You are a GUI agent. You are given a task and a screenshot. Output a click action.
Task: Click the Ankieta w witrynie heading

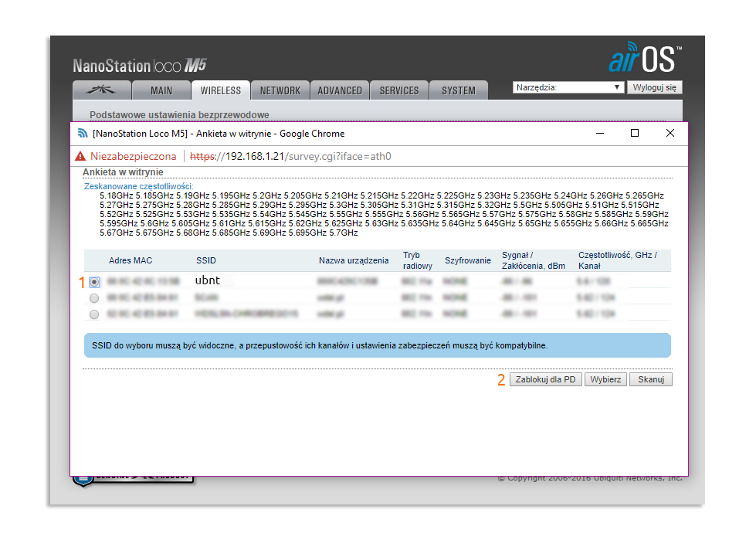click(123, 172)
